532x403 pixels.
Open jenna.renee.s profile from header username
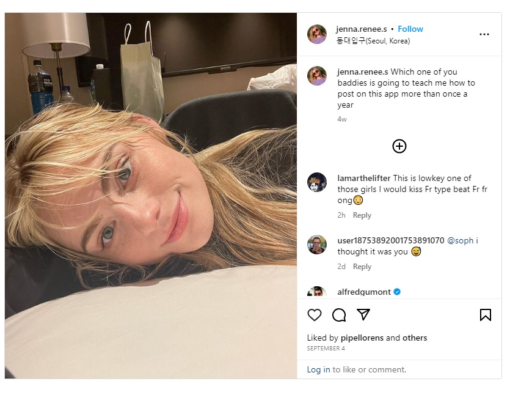point(362,29)
